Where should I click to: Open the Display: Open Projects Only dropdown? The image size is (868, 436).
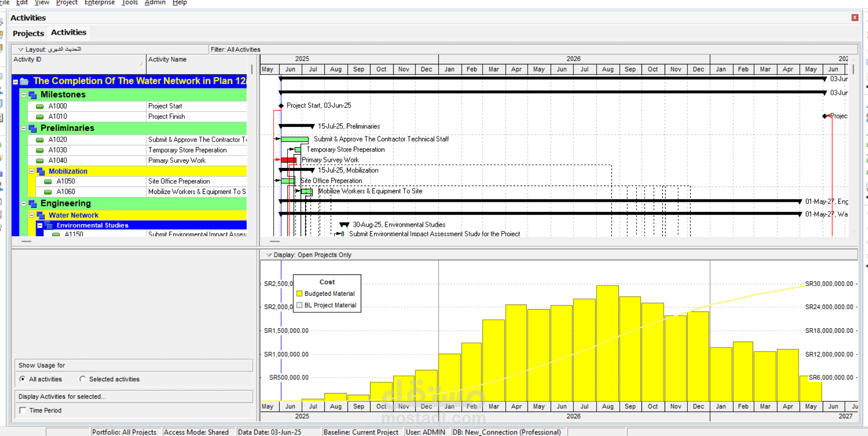pyautogui.click(x=269, y=255)
